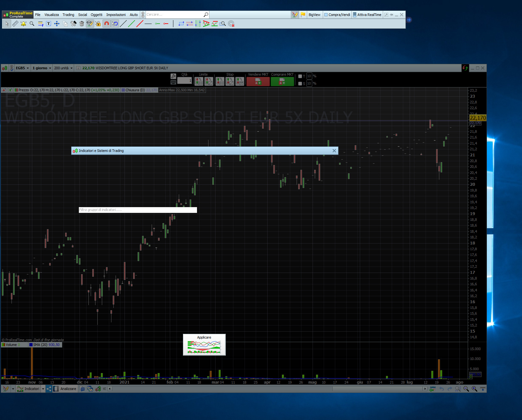The width and height of the screenshot is (522, 420).
Task: Click Comprare MKT buy button
Action: point(282,82)
